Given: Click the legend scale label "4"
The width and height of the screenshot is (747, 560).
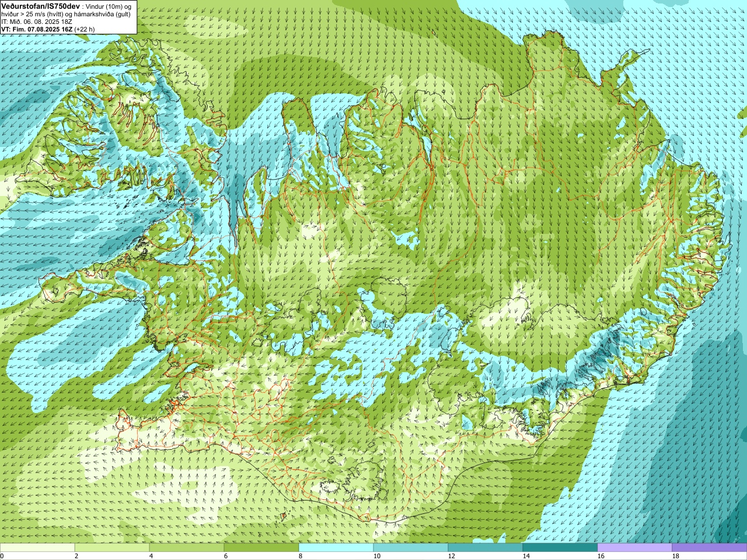Looking at the screenshot, I should (x=151, y=556).
